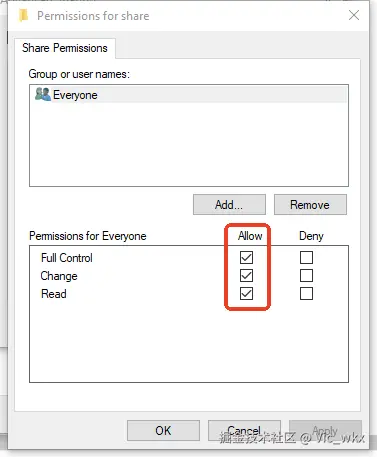The width and height of the screenshot is (377, 457).
Task: Check Deny for Change permission
Action: tap(306, 276)
